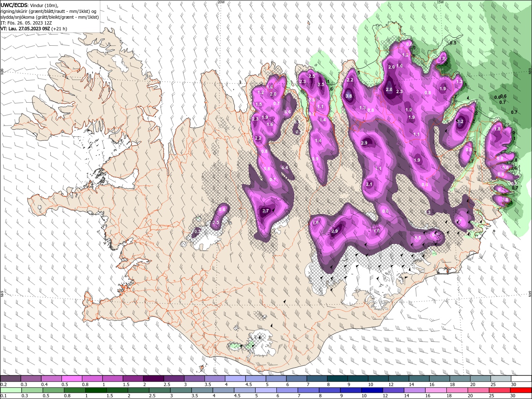Viewport: 532px width, 399px height.
Task: Click the grey-blue 4 swatch in lower legend row
Action: (x=223, y=390)
